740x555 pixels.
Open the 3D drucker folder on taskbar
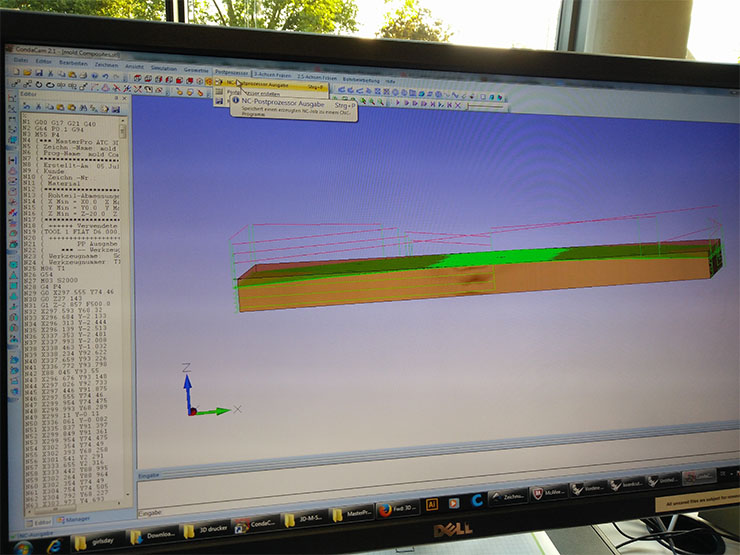point(206,530)
